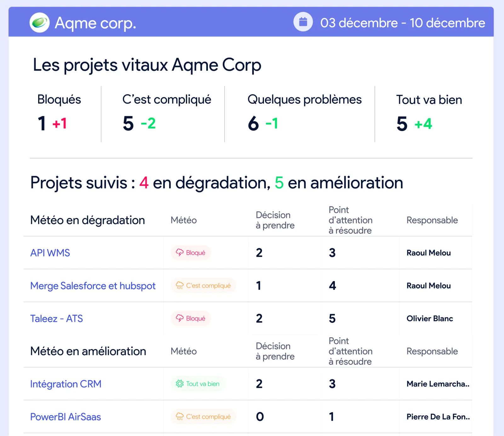Click attention points "1" in PowerBI AirSaas row
This screenshot has width=504, height=436.
(x=331, y=417)
